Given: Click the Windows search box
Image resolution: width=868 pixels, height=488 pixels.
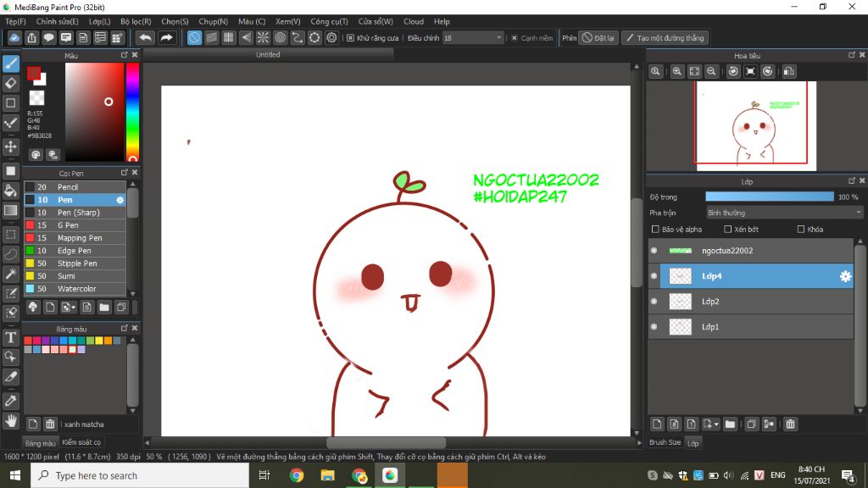Looking at the screenshot, I should point(140,475).
